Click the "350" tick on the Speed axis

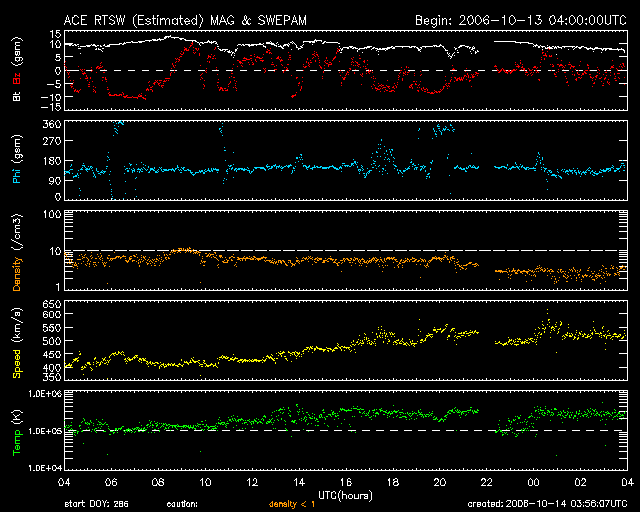pyautogui.click(x=52, y=377)
